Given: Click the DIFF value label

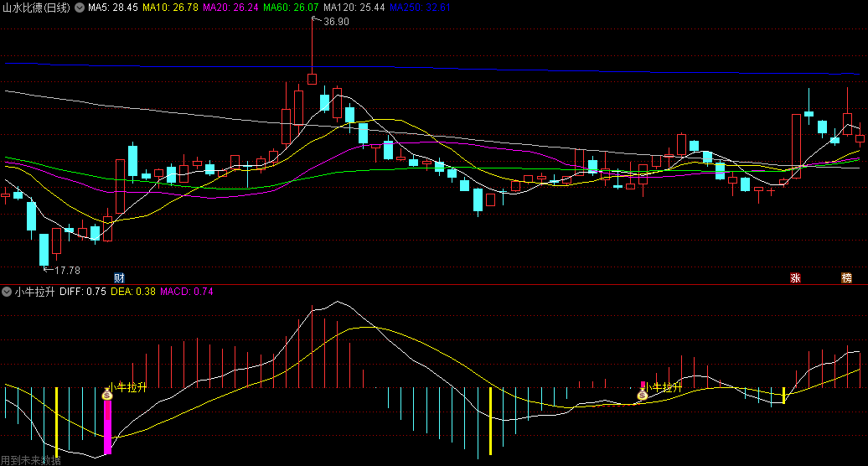Looking at the screenshot, I should [83, 292].
